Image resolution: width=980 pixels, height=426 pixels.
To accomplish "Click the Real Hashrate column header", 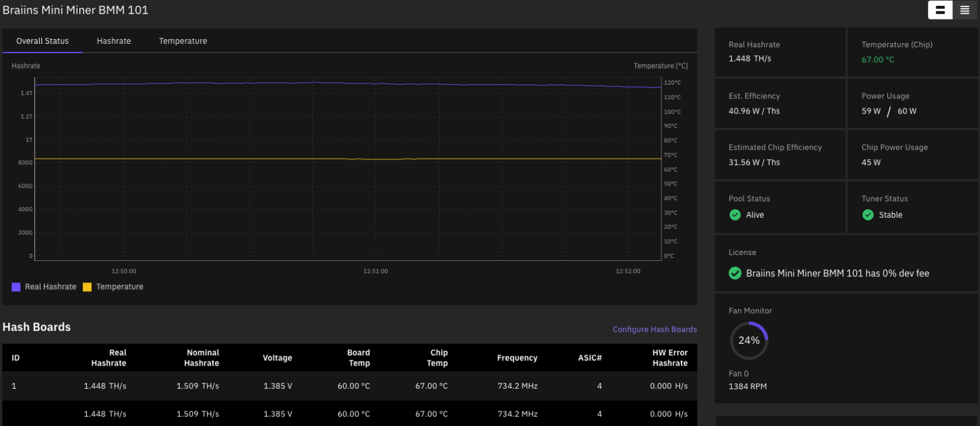I will (x=109, y=358).
